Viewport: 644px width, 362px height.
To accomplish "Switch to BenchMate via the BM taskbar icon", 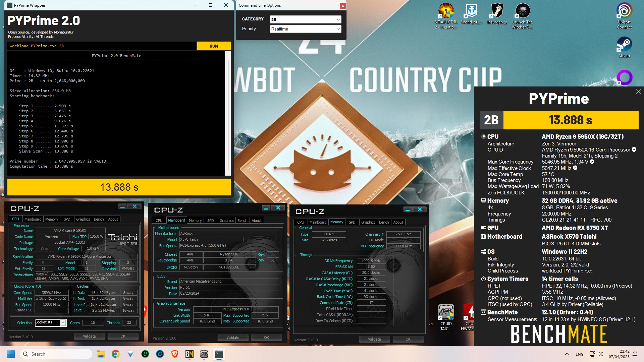I will (190, 354).
